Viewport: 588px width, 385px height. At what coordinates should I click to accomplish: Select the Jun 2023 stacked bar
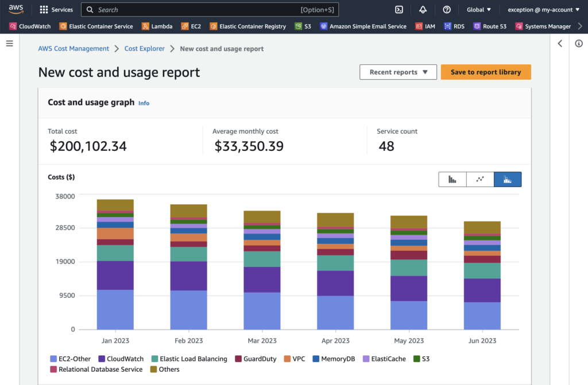pyautogui.click(x=482, y=275)
